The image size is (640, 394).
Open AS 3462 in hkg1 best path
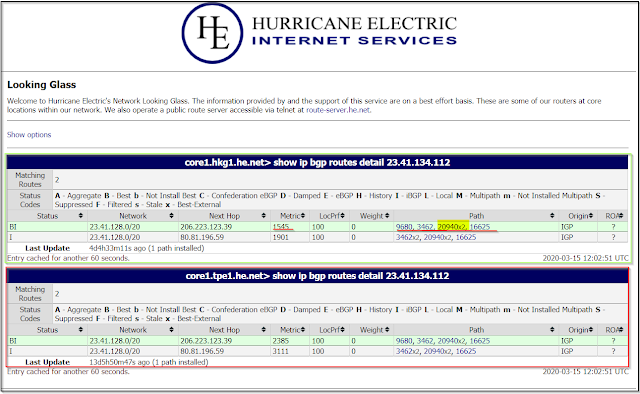pos(424,227)
